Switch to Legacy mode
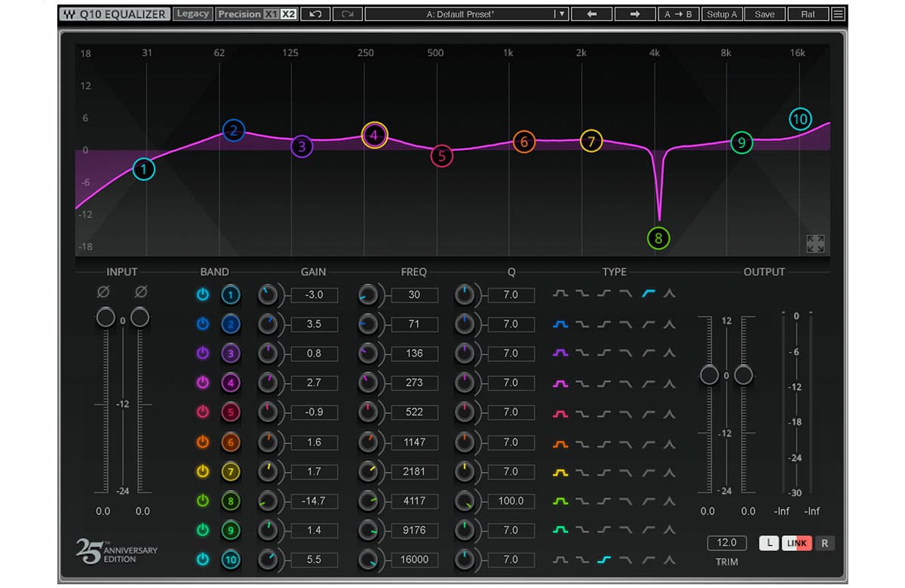Image resolution: width=905 pixels, height=588 pixels. click(192, 14)
